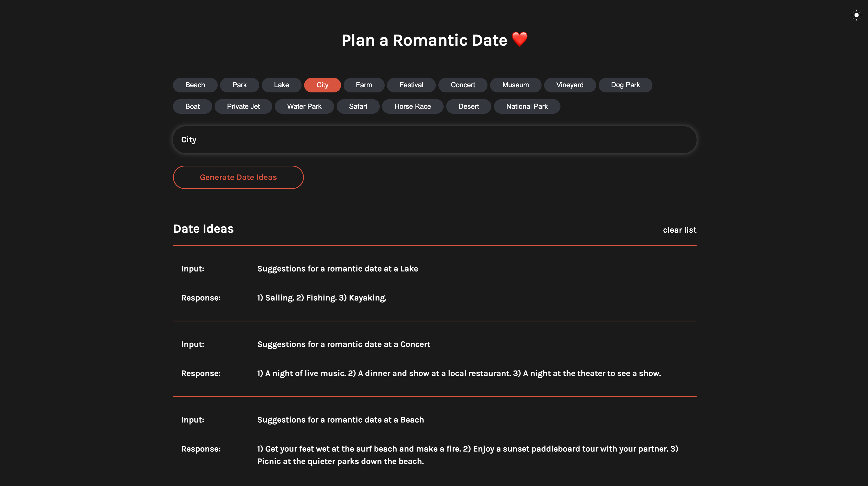Image resolution: width=868 pixels, height=486 pixels.
Task: Focus the location text input field
Action: pyautogui.click(x=434, y=140)
